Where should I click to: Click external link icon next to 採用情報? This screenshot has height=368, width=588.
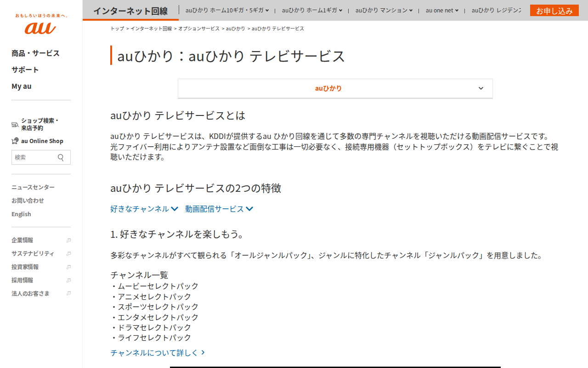(68, 280)
